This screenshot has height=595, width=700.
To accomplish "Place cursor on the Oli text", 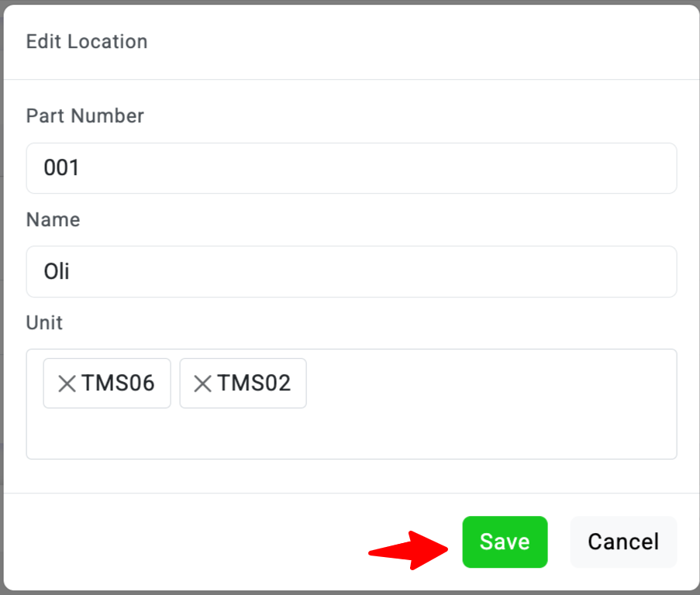I will pos(57,272).
